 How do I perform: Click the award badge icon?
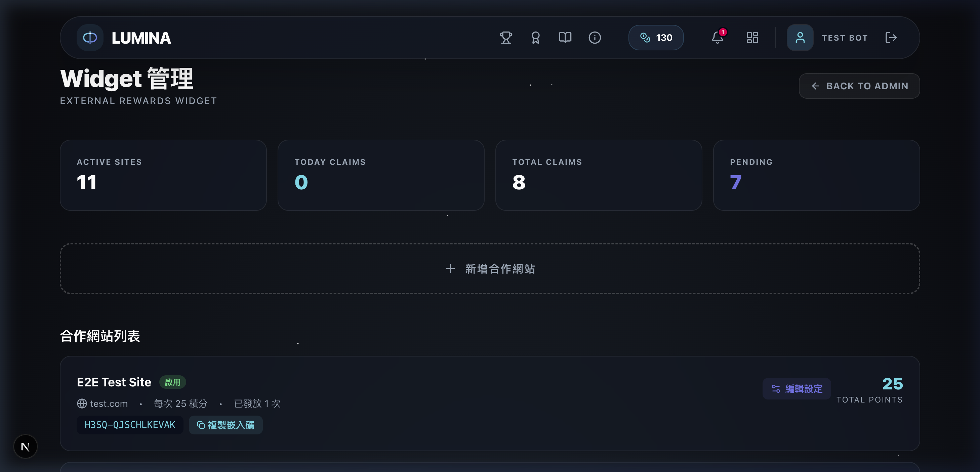[x=535, y=38]
